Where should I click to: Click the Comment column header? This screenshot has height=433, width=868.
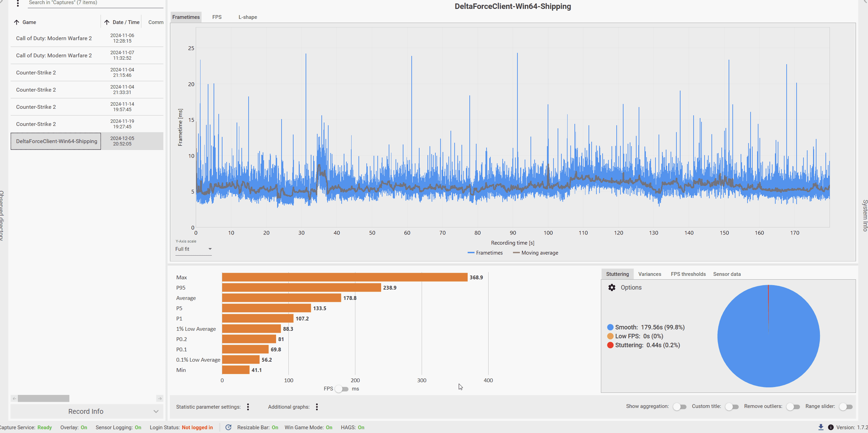156,22
